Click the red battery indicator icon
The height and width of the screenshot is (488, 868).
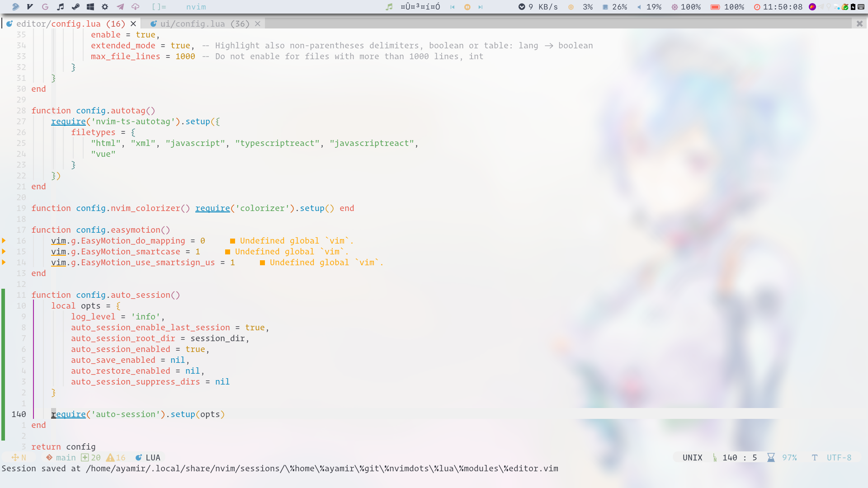coord(715,7)
